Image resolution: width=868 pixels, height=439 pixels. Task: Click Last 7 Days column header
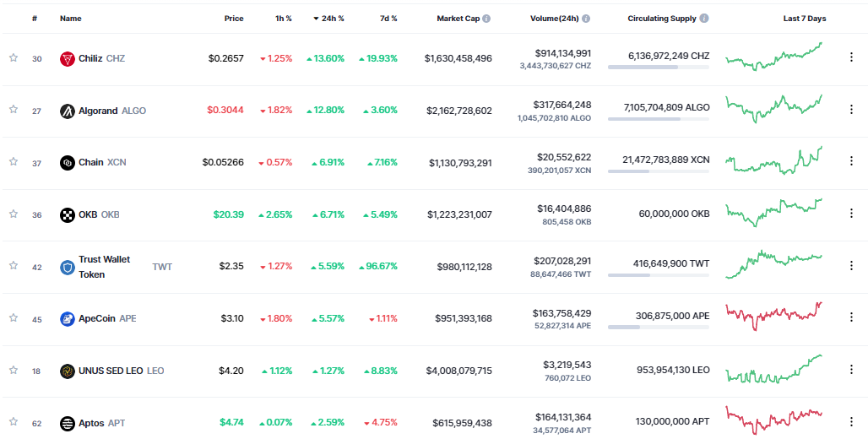(805, 19)
